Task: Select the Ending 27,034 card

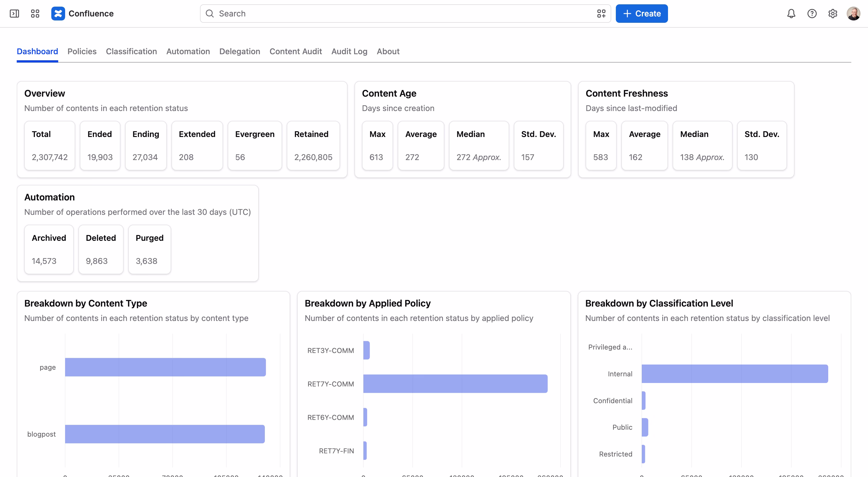Action: [146, 146]
